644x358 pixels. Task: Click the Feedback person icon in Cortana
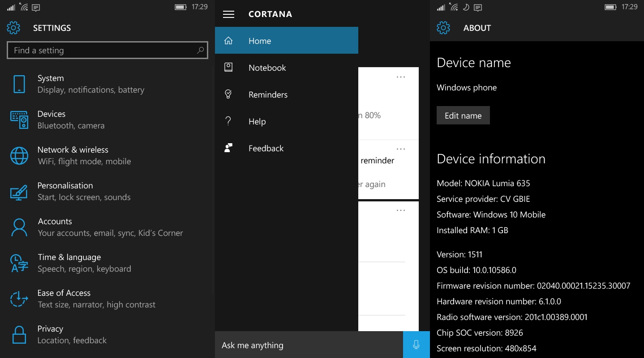tap(228, 148)
